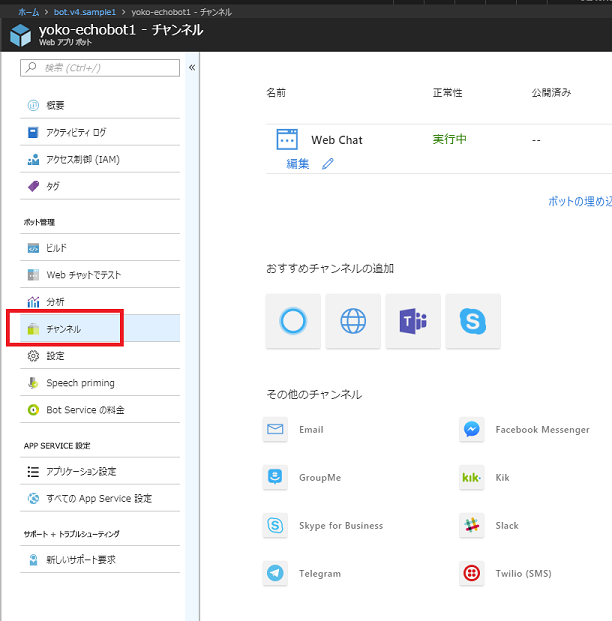Click the Telegram channel icon
Image resolution: width=612 pixels, height=621 pixels.
(x=275, y=573)
